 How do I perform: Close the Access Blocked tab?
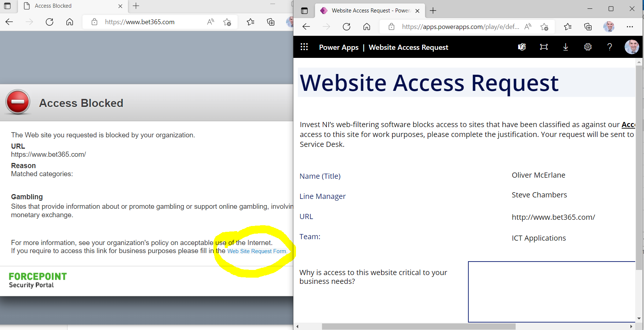[120, 6]
